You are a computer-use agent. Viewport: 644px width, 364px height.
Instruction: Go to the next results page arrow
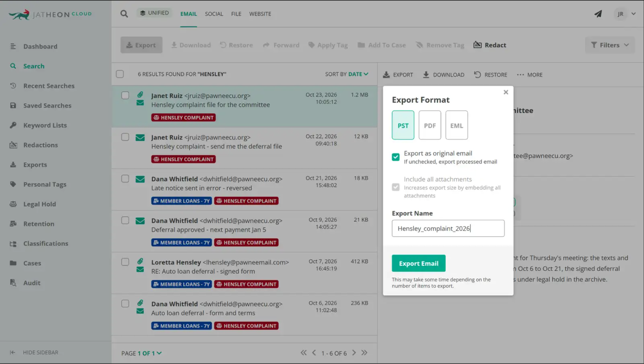(354, 353)
